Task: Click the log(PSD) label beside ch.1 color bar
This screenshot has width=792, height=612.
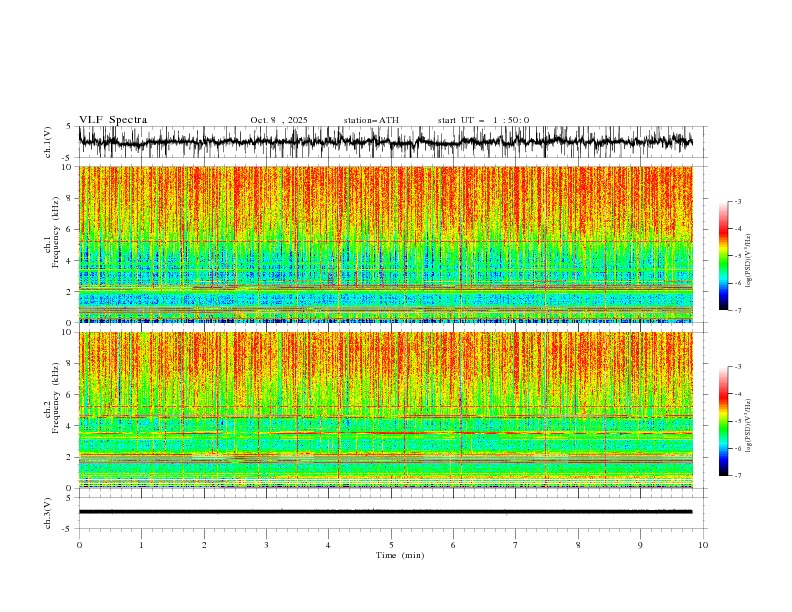Action: tap(748, 261)
